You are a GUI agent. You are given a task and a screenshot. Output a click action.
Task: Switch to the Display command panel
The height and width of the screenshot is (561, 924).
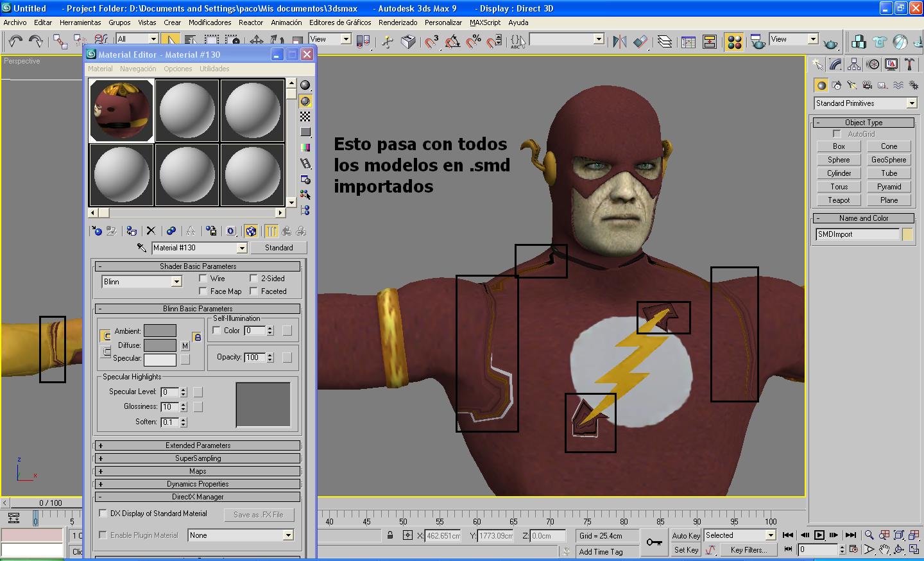(x=891, y=64)
